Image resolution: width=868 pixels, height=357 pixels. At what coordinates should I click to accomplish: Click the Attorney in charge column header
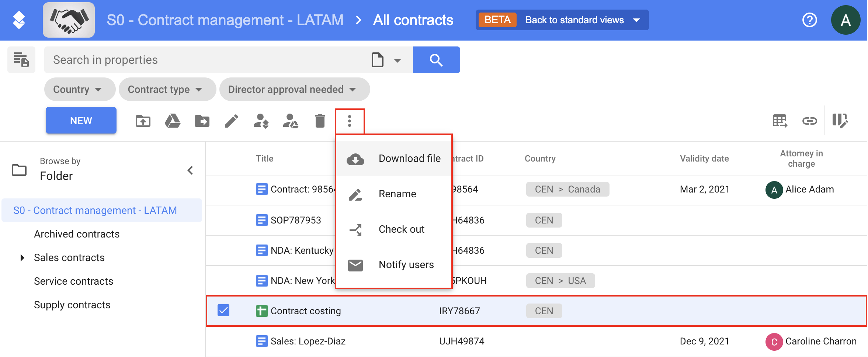click(801, 159)
